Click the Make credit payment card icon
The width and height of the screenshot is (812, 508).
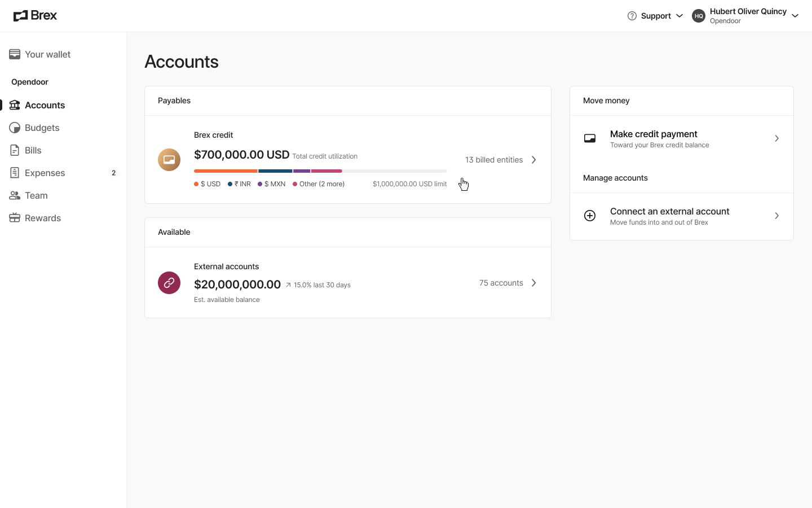pyautogui.click(x=590, y=138)
